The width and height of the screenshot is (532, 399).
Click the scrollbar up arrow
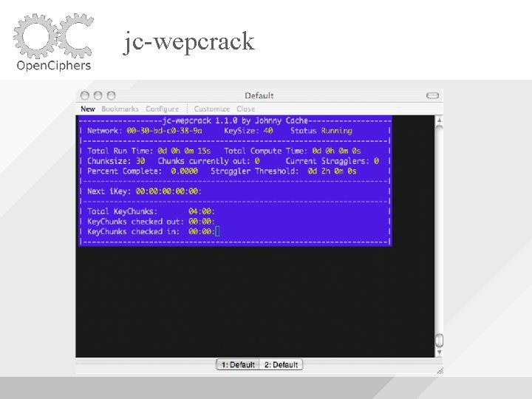(x=439, y=120)
